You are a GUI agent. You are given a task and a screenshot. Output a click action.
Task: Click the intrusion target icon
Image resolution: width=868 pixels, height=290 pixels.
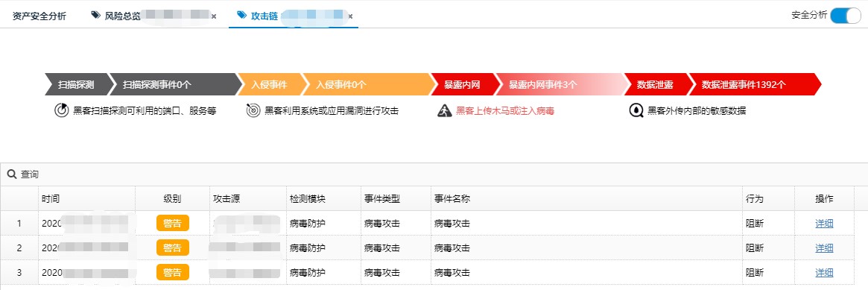point(253,110)
